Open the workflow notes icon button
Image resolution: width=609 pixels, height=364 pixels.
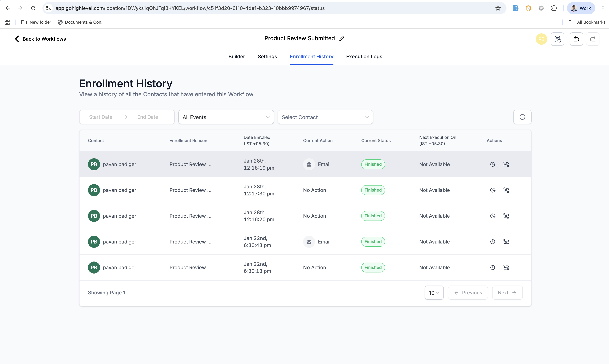click(x=557, y=39)
